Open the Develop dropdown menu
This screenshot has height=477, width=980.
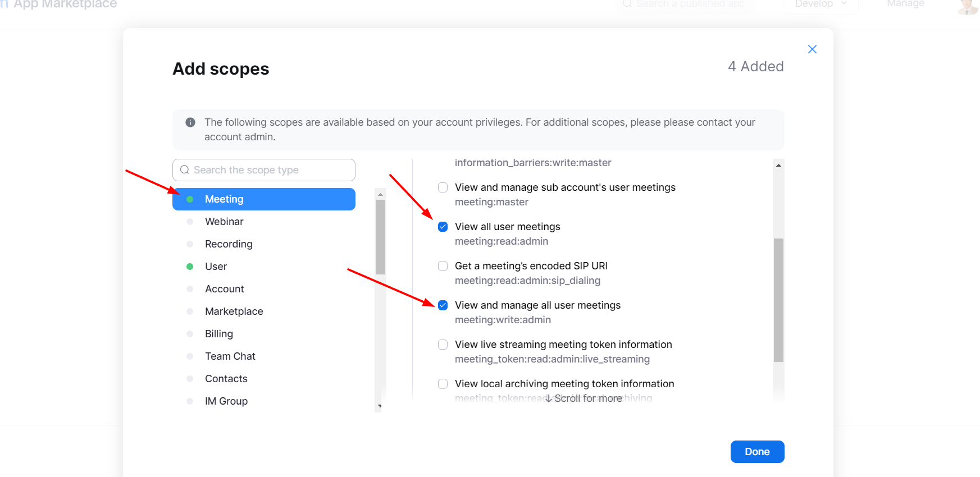820,4
